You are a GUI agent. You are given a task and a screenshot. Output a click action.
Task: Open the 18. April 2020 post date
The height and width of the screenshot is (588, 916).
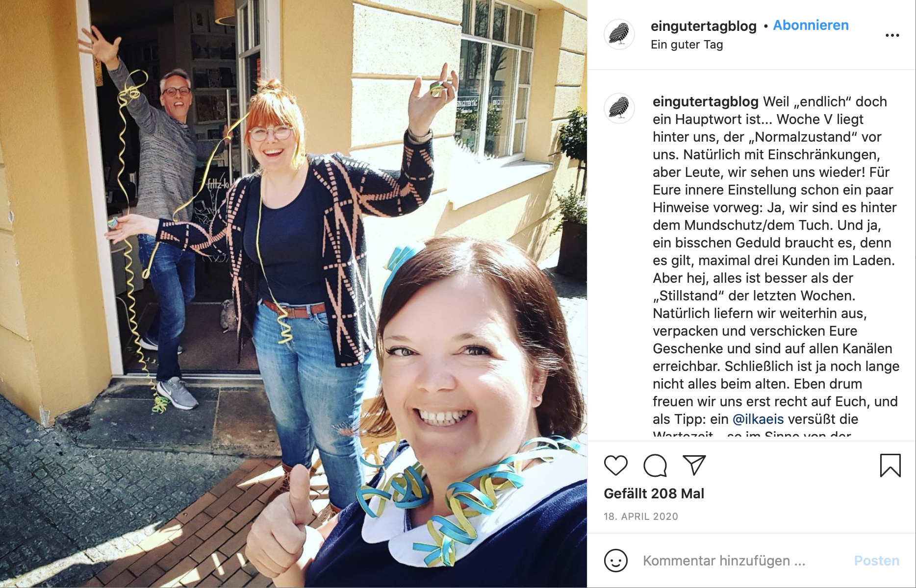(640, 516)
